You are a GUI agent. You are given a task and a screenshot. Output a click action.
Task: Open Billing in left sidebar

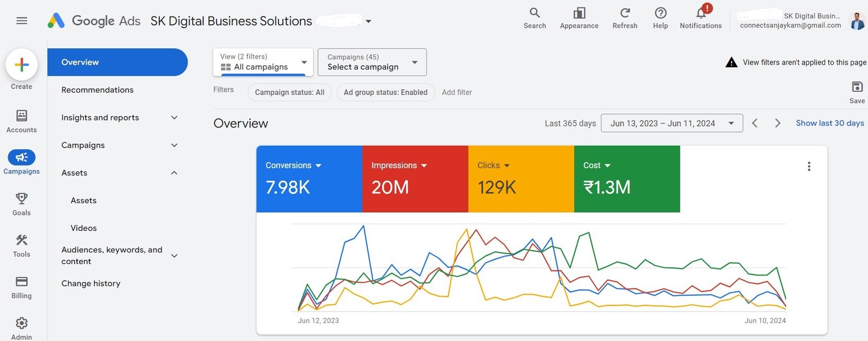coord(22,282)
